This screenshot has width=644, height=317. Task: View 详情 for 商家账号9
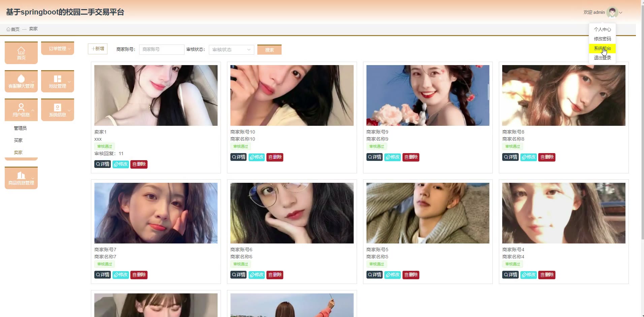point(375,157)
